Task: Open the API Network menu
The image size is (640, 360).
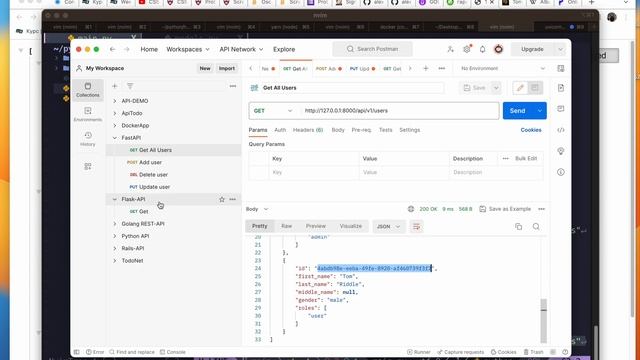Action: (x=241, y=49)
